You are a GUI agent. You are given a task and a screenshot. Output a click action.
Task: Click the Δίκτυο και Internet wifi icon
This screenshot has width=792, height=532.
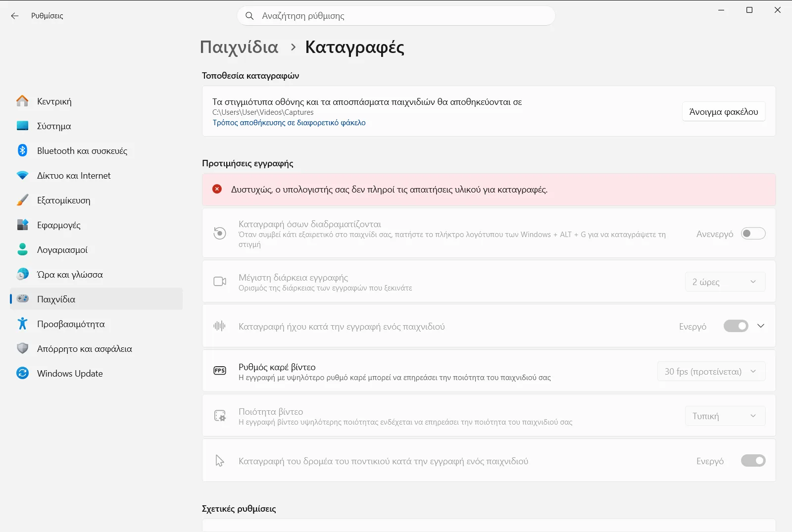coord(22,175)
